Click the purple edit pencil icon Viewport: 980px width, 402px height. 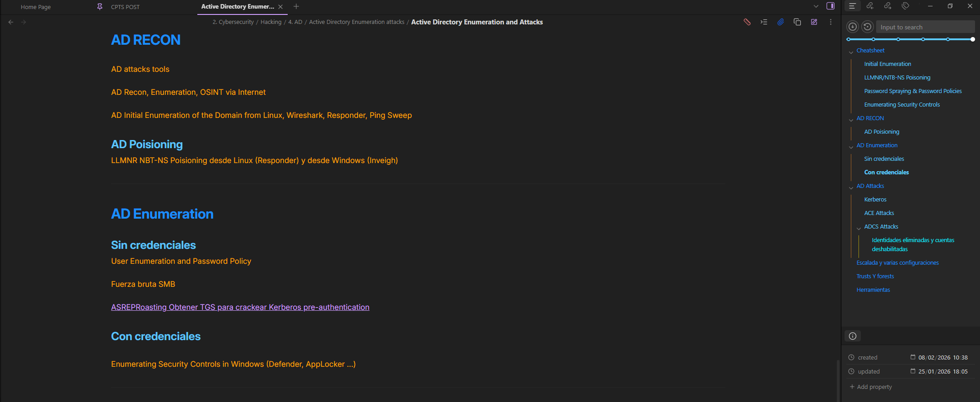pyautogui.click(x=814, y=22)
